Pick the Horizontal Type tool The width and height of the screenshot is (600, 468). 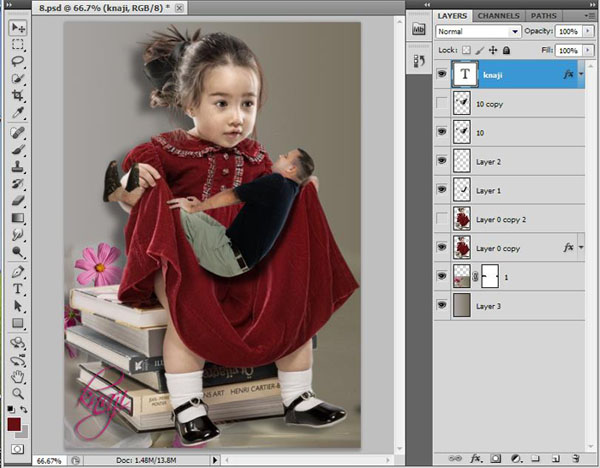click(18, 289)
